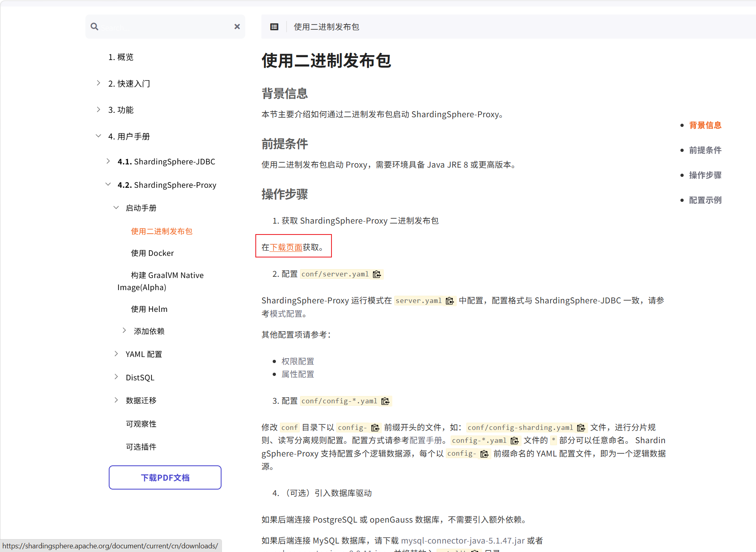Open the 配置手册 link
Viewport: 756px width, 552px height.
click(x=425, y=440)
